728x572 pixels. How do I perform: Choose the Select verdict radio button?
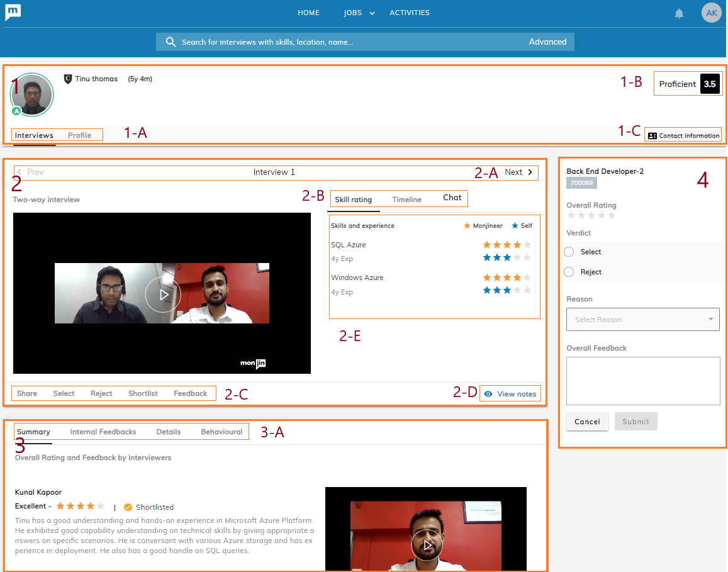tap(569, 252)
